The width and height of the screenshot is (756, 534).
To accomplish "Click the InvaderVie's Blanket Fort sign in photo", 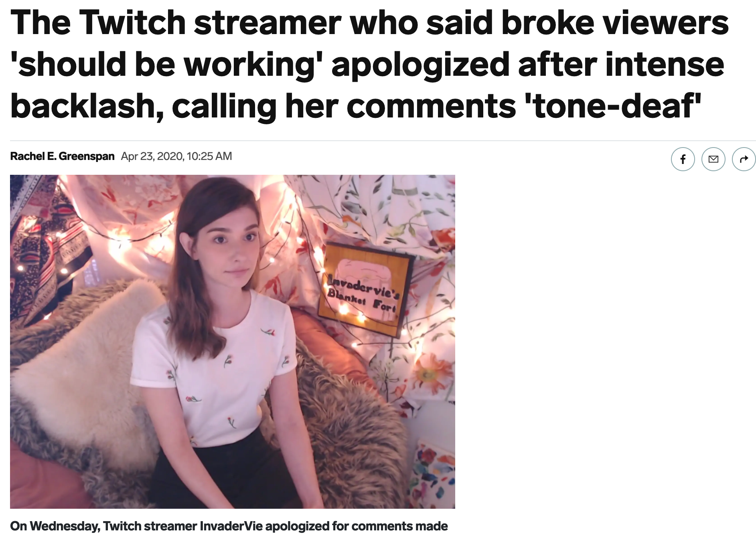I will click(x=364, y=289).
